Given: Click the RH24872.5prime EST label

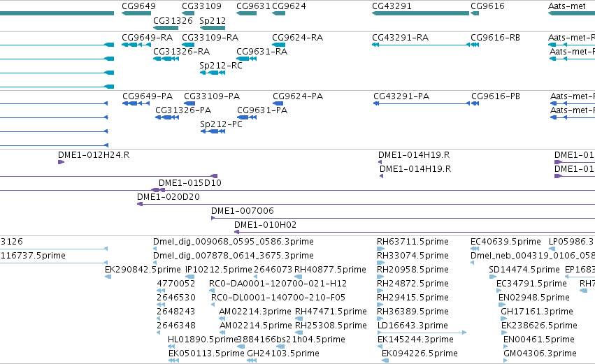Looking at the screenshot, I should pos(413,284).
